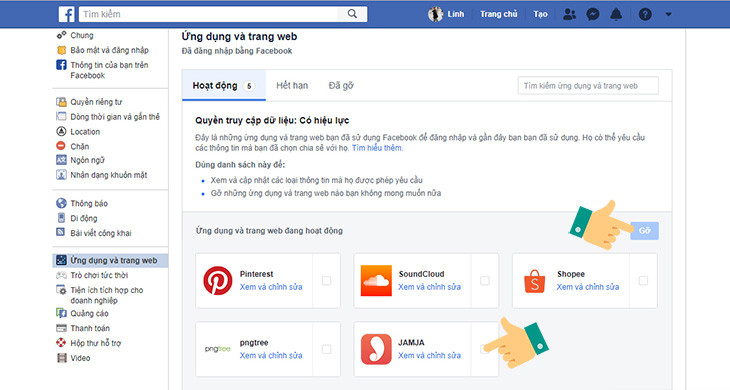The width and height of the screenshot is (730, 390).
Task: Open the Tạo create menu
Action: pyautogui.click(x=540, y=14)
